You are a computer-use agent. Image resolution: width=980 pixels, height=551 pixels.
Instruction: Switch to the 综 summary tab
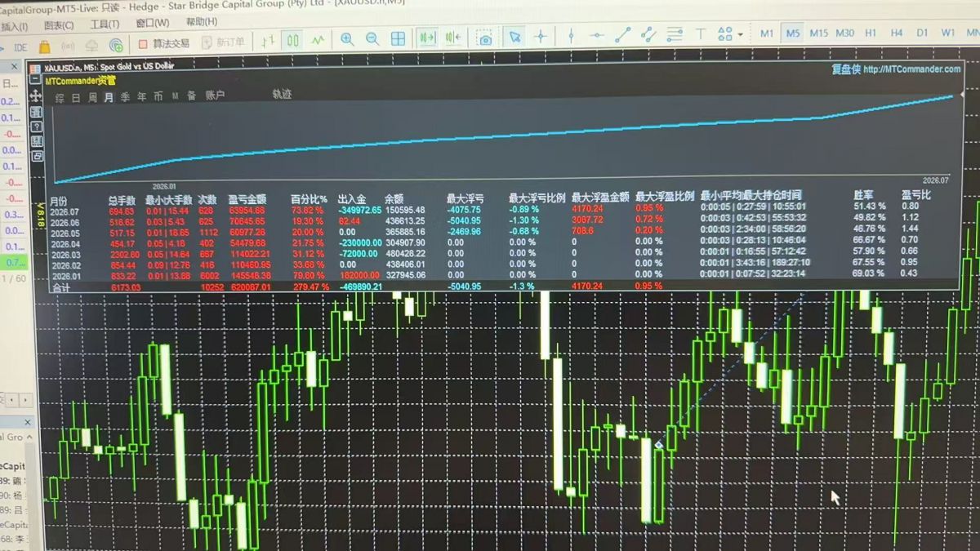pos(60,98)
